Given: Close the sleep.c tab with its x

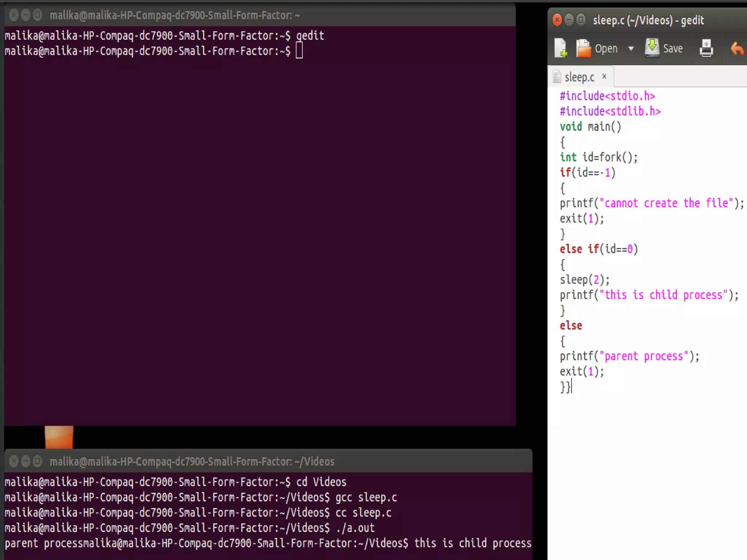Looking at the screenshot, I should click(x=604, y=77).
